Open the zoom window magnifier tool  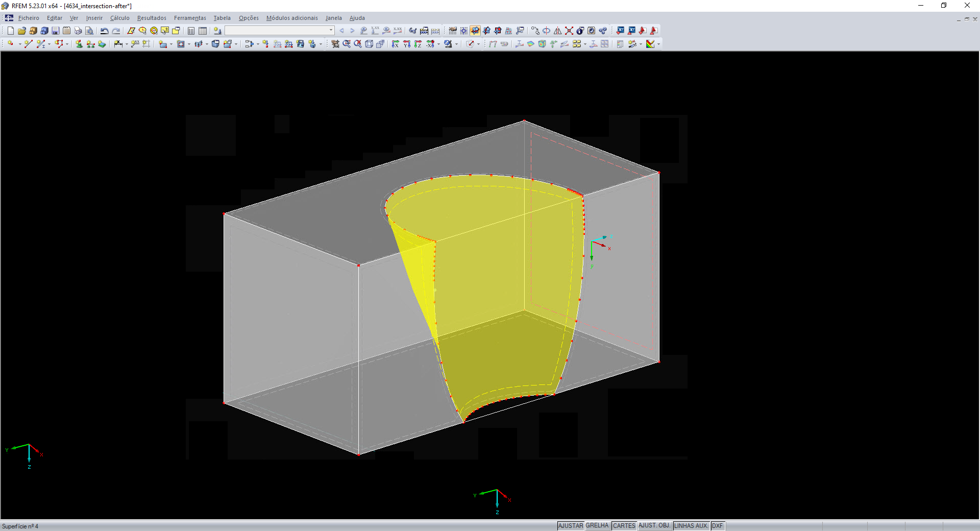347,44
